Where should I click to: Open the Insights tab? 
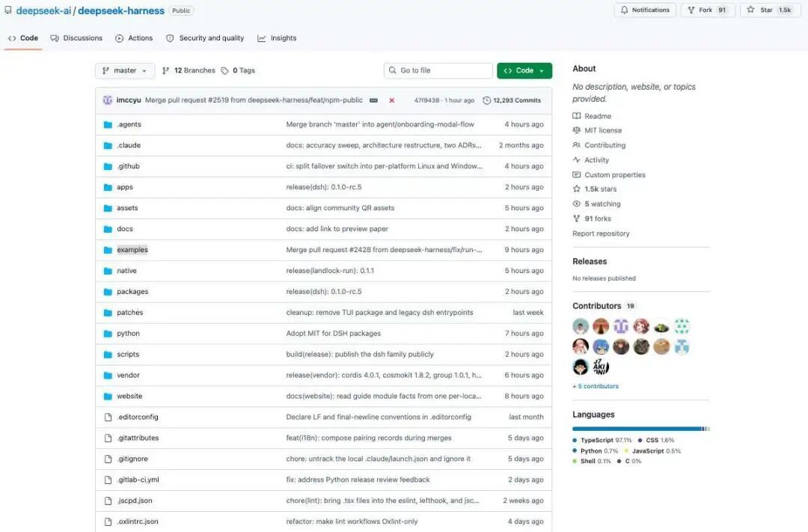click(277, 38)
